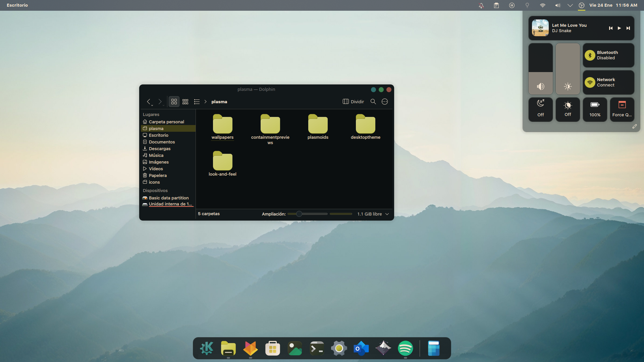Open Carpeta personal in Places sidebar
This screenshot has height=362, width=644.
(x=168, y=122)
